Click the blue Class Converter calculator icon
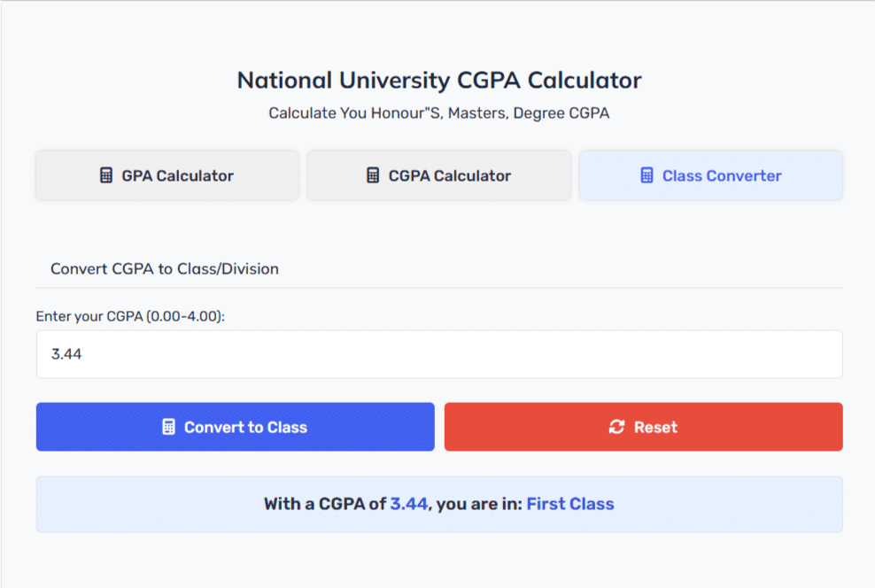The width and height of the screenshot is (875, 588). point(647,175)
